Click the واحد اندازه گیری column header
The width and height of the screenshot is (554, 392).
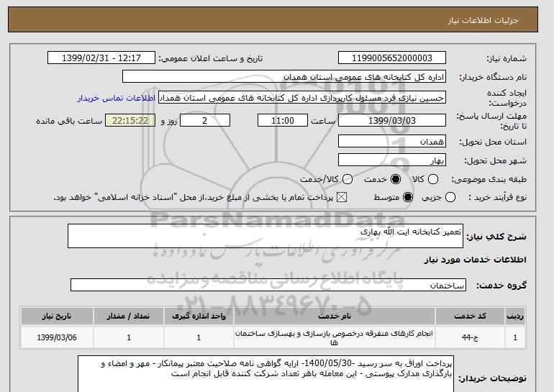tap(199, 316)
